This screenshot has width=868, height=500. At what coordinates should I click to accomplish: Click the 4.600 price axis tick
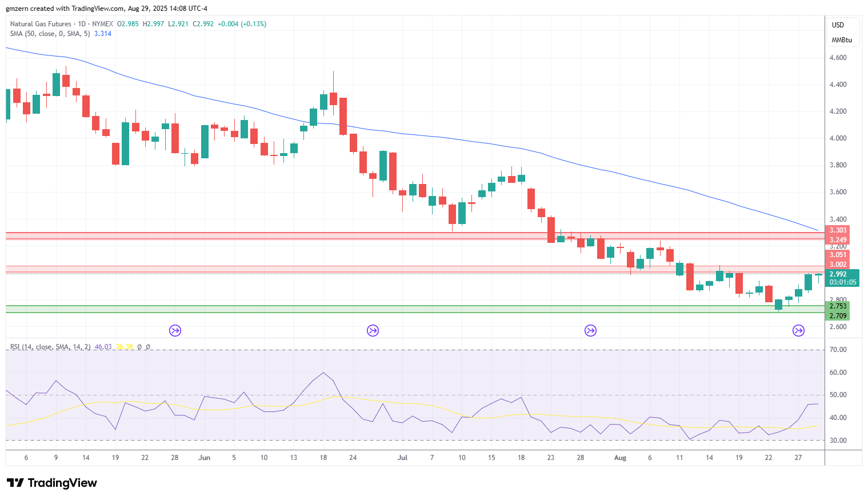838,58
